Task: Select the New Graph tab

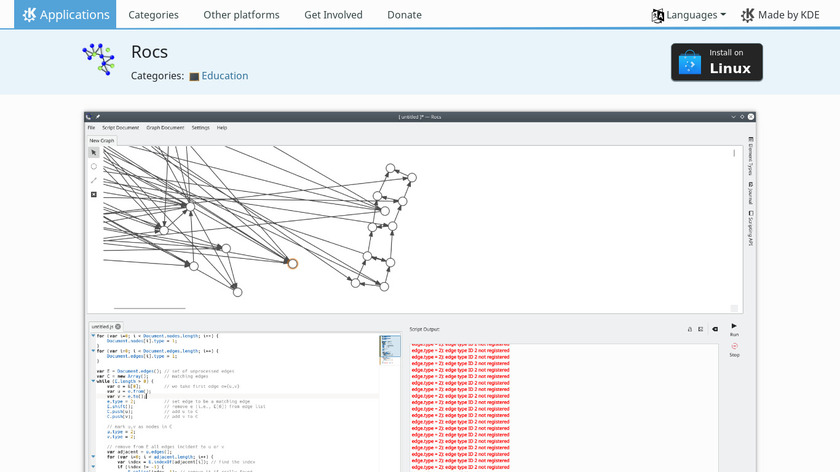Action: click(102, 140)
